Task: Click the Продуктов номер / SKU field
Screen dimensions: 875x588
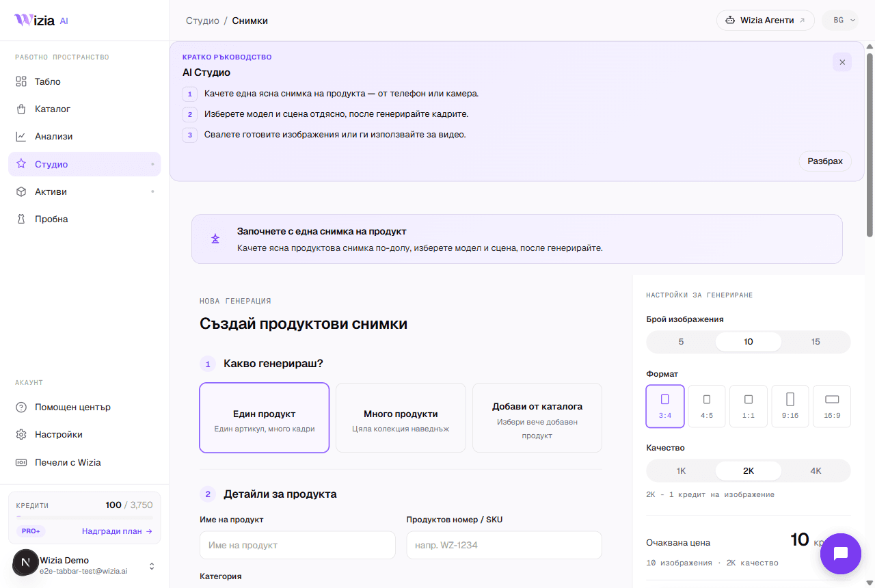Action: click(504, 545)
